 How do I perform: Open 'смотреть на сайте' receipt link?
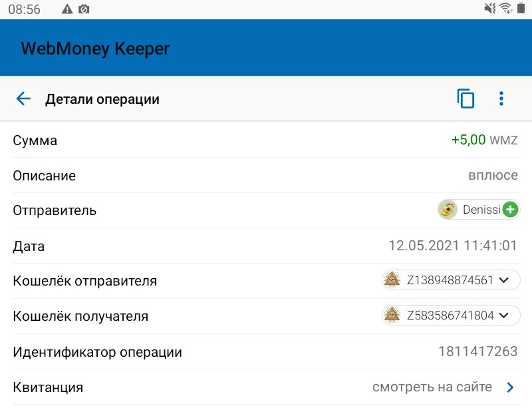[432, 387]
